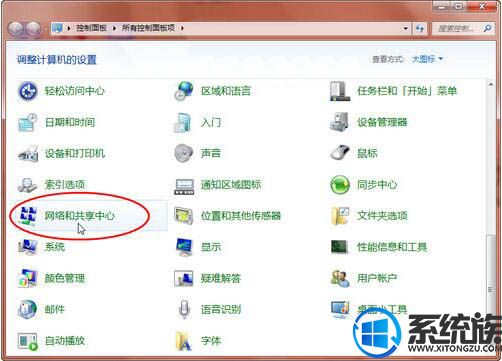Screen dimensions: 502x361
Task: Open the 系统 icon
Action: point(28,247)
